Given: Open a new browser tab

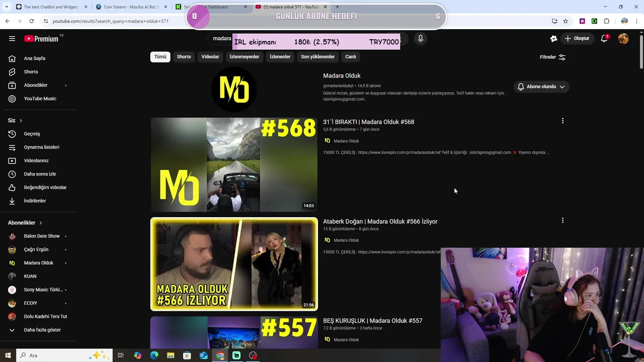Looking at the screenshot, I should [337, 7].
